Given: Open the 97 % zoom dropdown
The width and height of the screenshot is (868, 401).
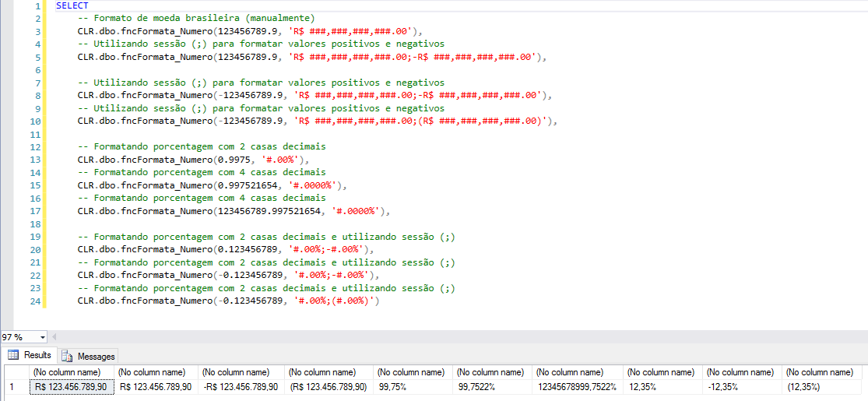Looking at the screenshot, I should [42, 337].
